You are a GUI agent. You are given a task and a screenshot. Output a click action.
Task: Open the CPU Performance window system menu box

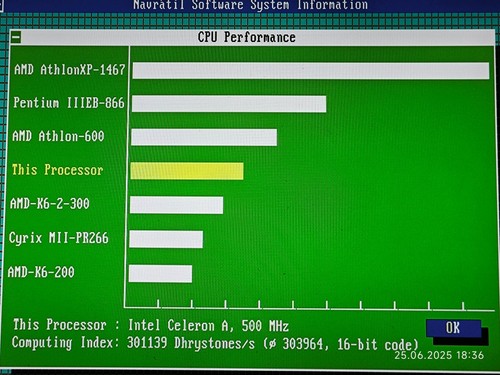click(16, 37)
